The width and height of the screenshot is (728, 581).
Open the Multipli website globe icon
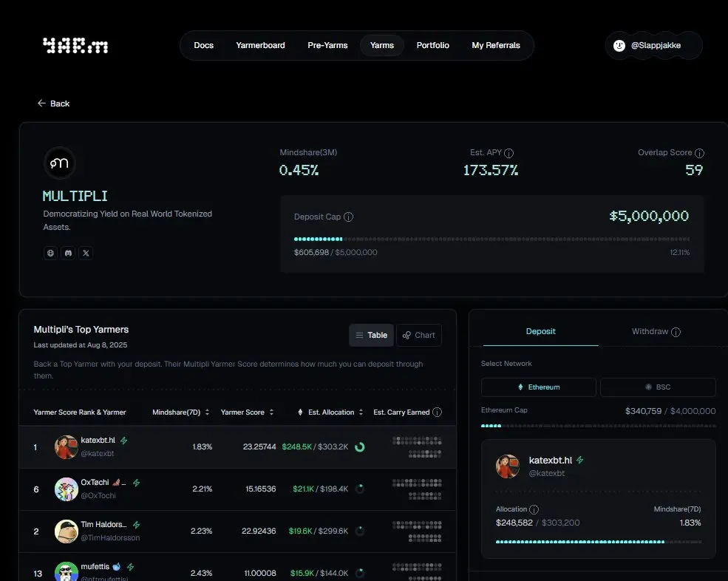(50, 253)
